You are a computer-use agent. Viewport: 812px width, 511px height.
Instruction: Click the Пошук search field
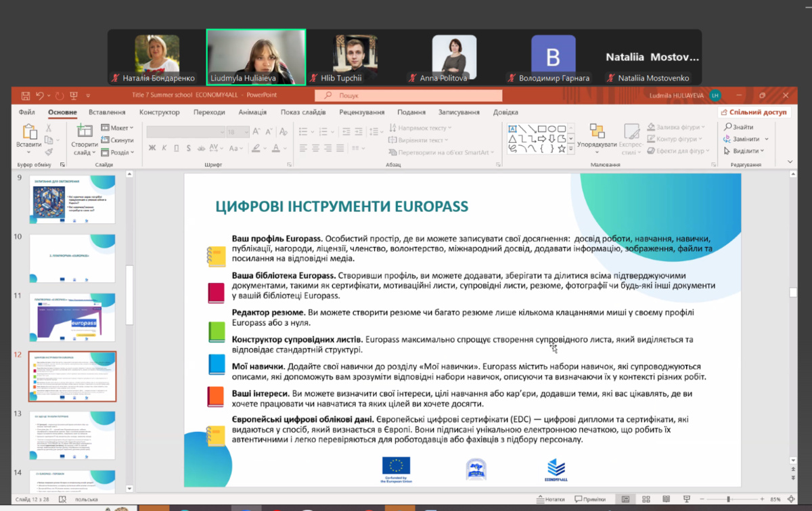(409, 95)
